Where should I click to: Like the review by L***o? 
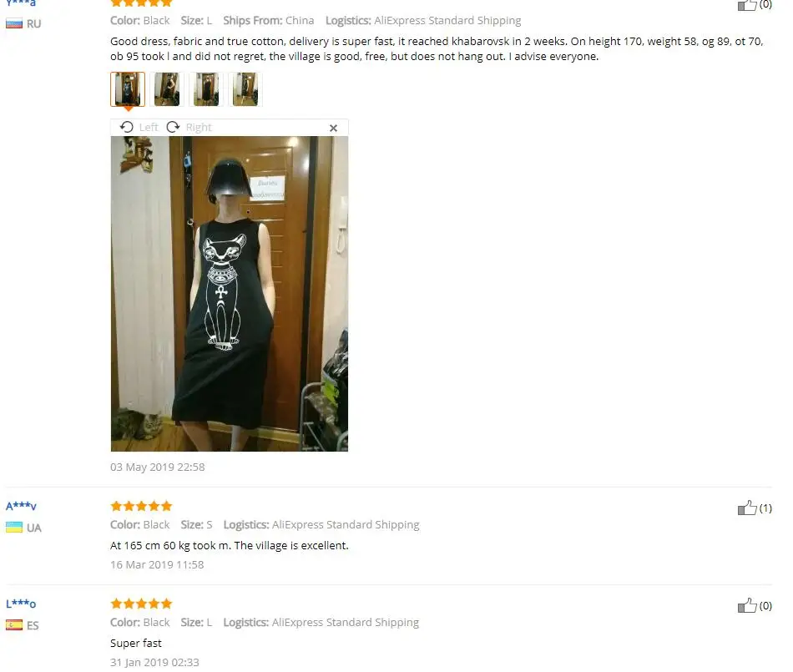click(747, 604)
